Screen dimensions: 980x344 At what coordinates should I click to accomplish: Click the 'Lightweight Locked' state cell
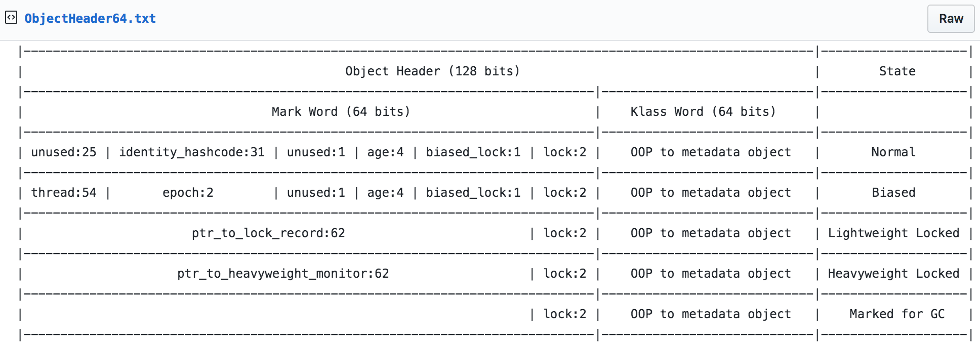click(893, 233)
